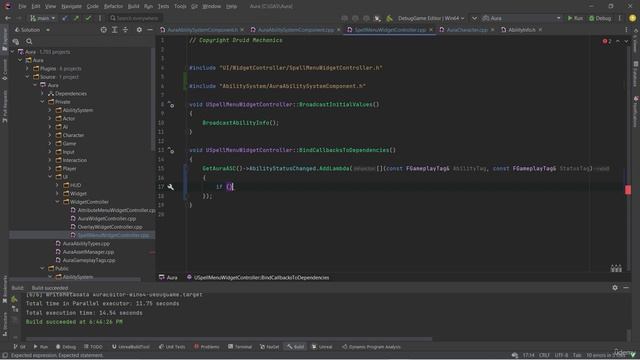Open the Build menu
Viewport: 640px width, 360px height.
(x=133, y=6)
